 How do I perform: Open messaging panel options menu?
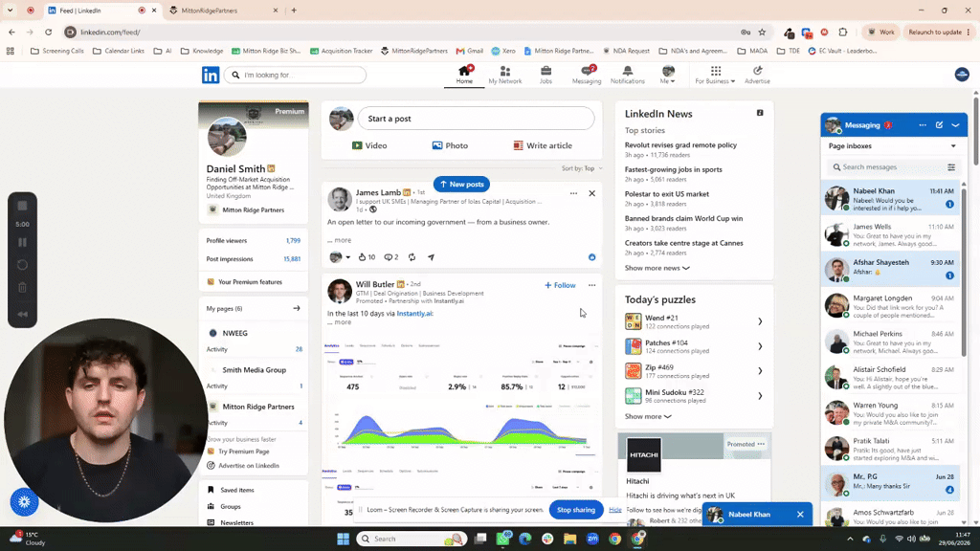[x=923, y=125]
